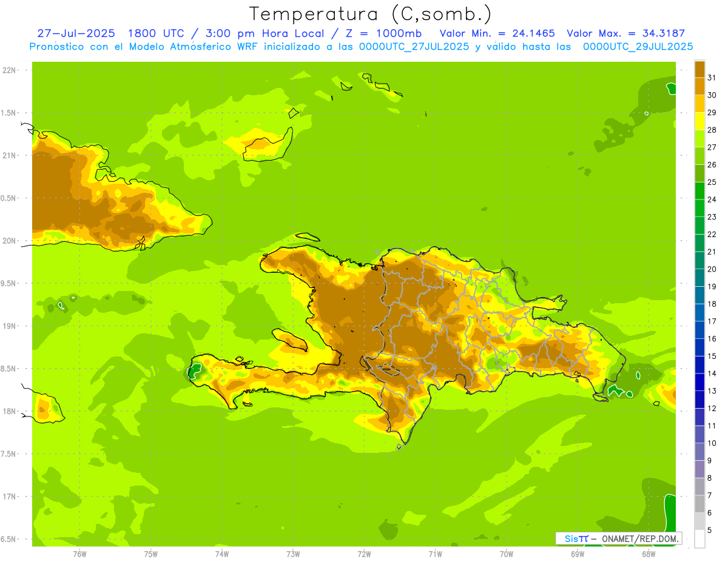
Task: Click the "21N" latitude label
Action: (x=10, y=155)
